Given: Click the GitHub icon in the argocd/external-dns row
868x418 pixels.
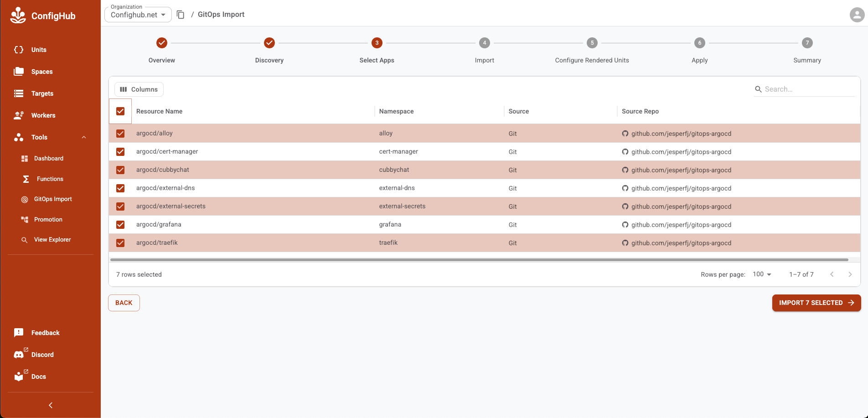Looking at the screenshot, I should point(625,188).
